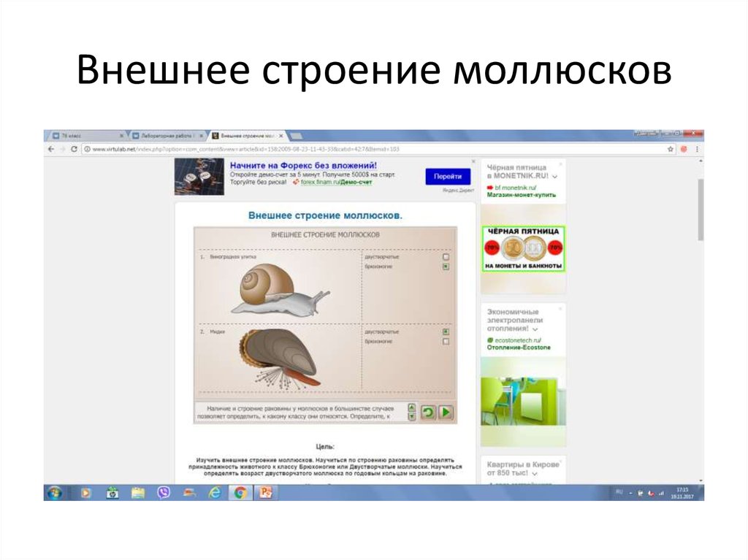The image size is (748, 560).
Task: Click the browser back arrow
Action: pyautogui.click(x=50, y=147)
